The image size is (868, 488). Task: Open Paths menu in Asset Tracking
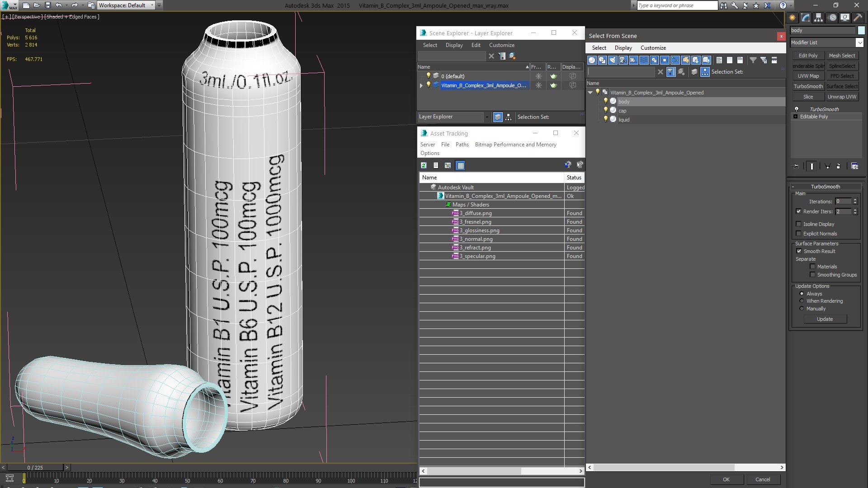(x=462, y=145)
